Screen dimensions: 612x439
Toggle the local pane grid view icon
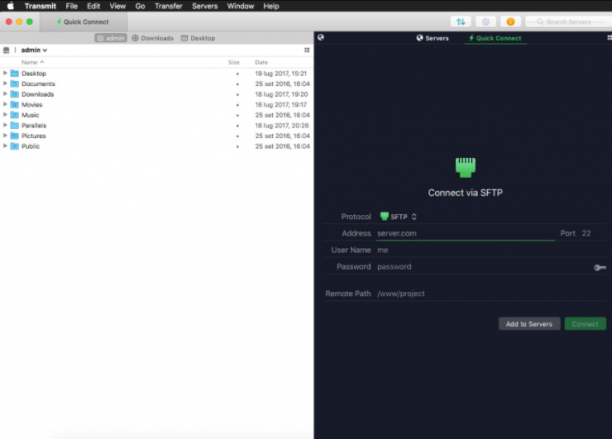307,50
